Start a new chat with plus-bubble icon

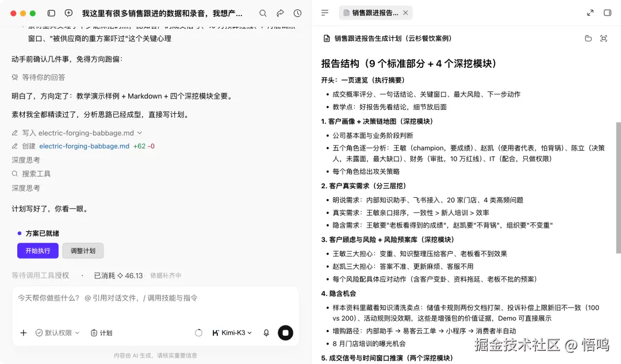[68, 13]
